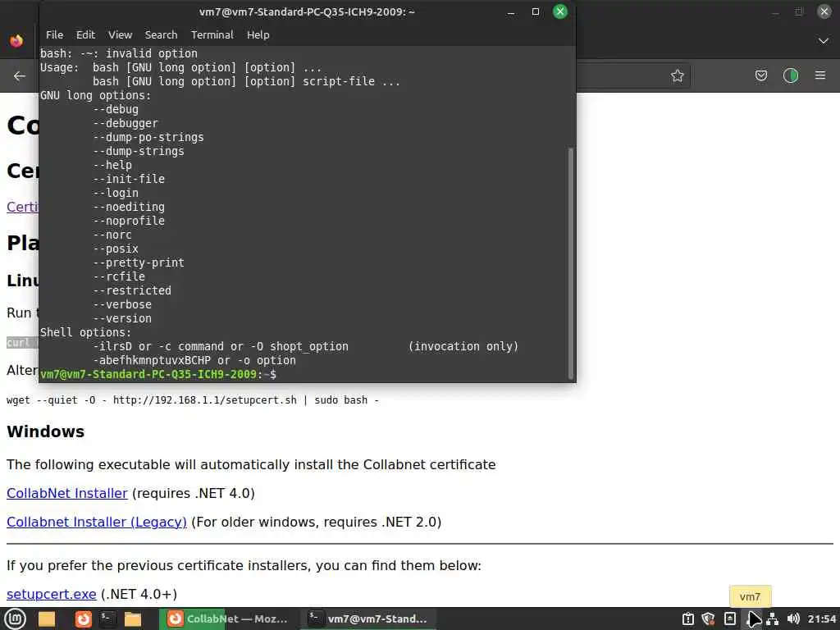This screenshot has height=630, width=840.
Task: Open Linux Mint start menu
Action: coord(15,619)
